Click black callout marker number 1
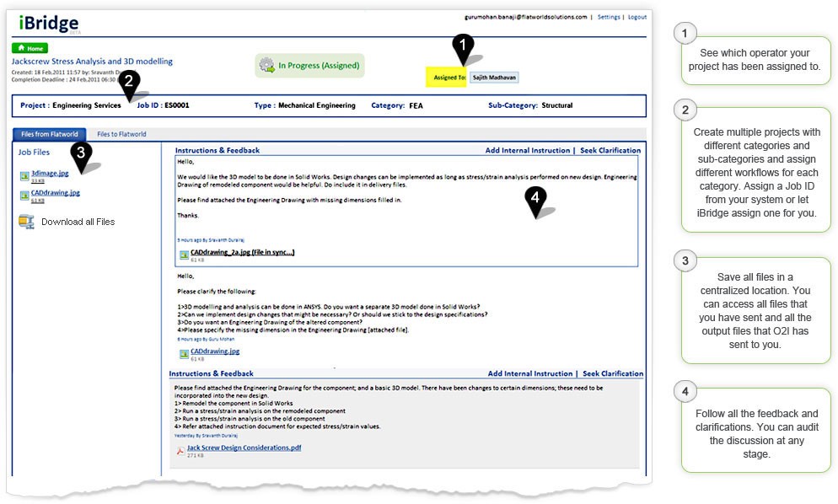 pos(462,47)
